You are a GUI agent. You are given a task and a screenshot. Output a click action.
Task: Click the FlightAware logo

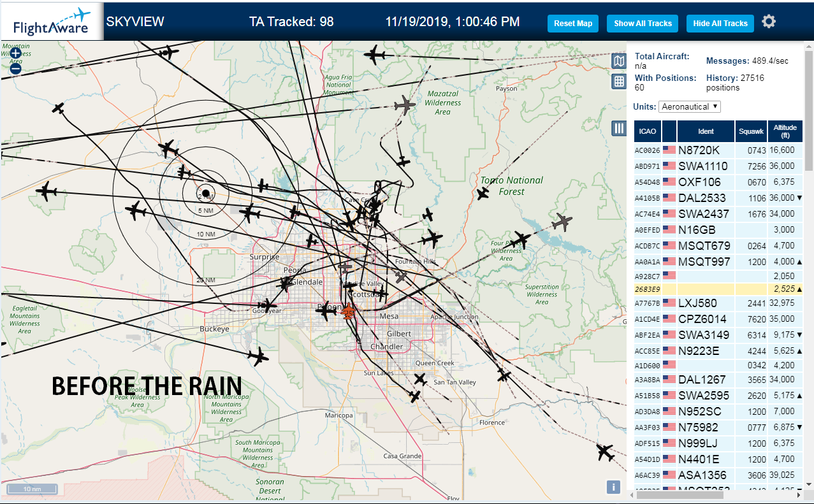tap(52, 22)
